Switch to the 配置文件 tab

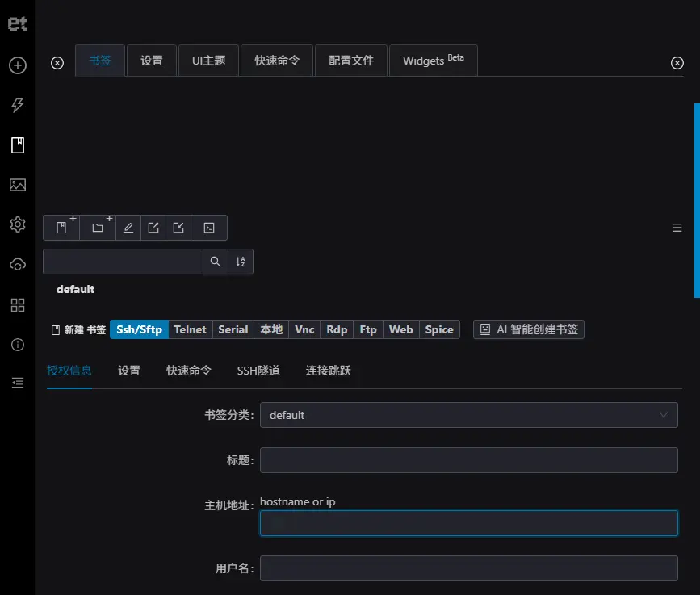click(351, 61)
